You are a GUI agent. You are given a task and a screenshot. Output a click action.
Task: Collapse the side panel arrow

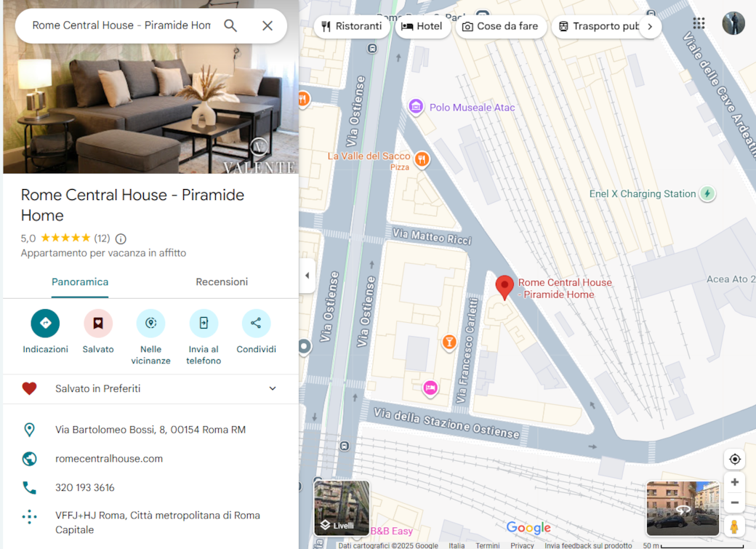tap(307, 276)
